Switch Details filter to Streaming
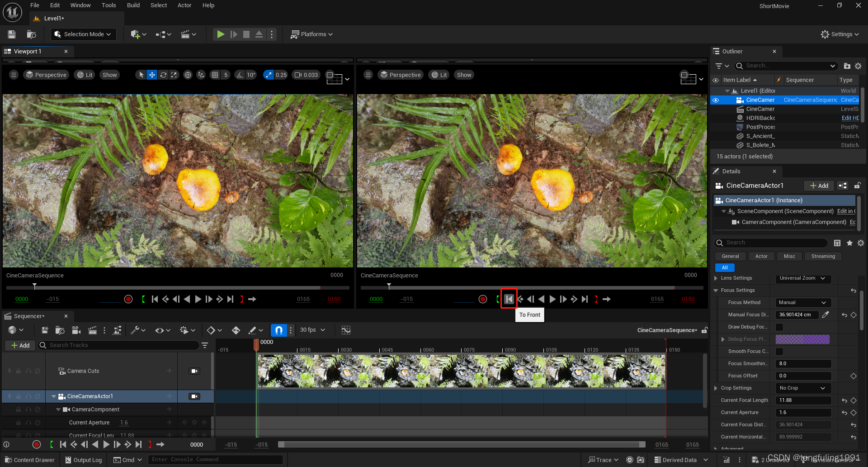This screenshot has width=868, height=467. pos(823,257)
